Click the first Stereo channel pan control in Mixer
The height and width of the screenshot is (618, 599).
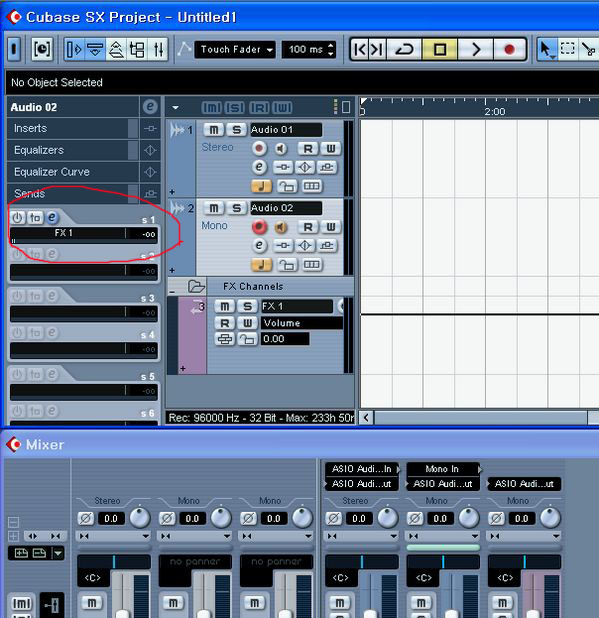coord(114,562)
